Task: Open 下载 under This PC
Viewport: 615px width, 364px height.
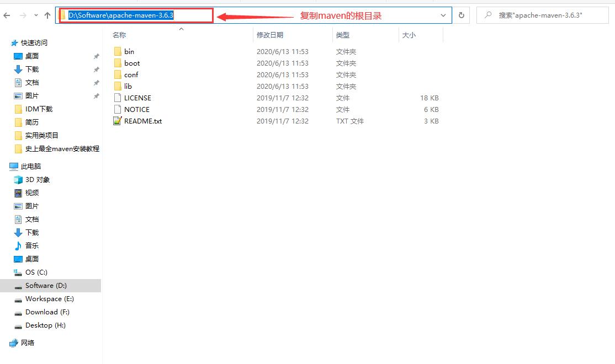Action: (32, 232)
